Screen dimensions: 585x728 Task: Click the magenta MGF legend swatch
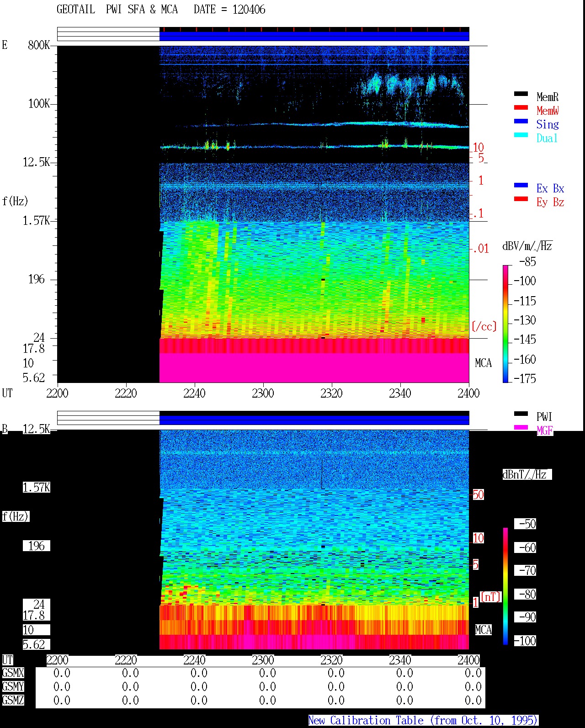[521, 427]
